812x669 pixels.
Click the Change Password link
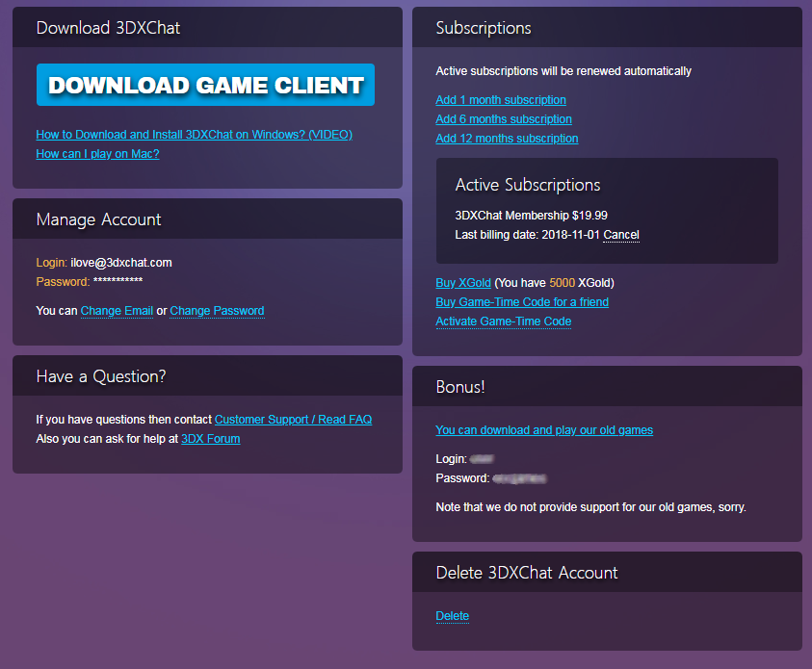[x=217, y=311]
